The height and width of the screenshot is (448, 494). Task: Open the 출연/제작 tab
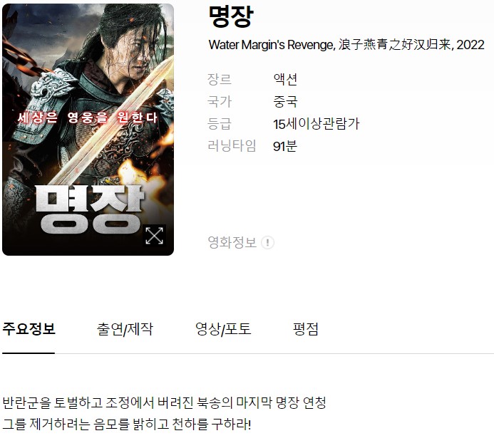125,329
